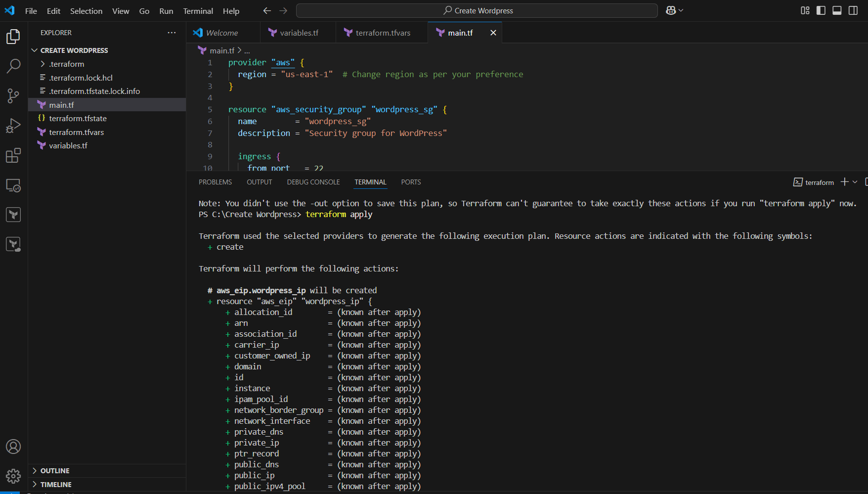This screenshot has height=494, width=868.
Task: Click the VS Code logo icon
Action: pos(9,10)
